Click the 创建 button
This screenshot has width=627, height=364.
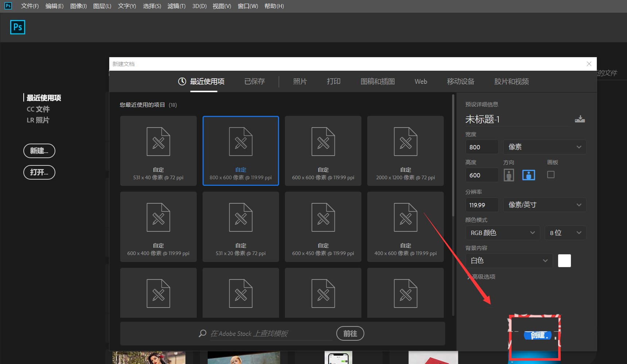pyautogui.click(x=538, y=335)
